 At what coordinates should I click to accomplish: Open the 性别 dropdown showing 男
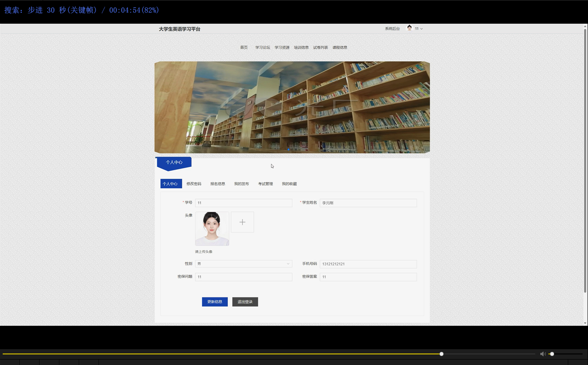244,264
